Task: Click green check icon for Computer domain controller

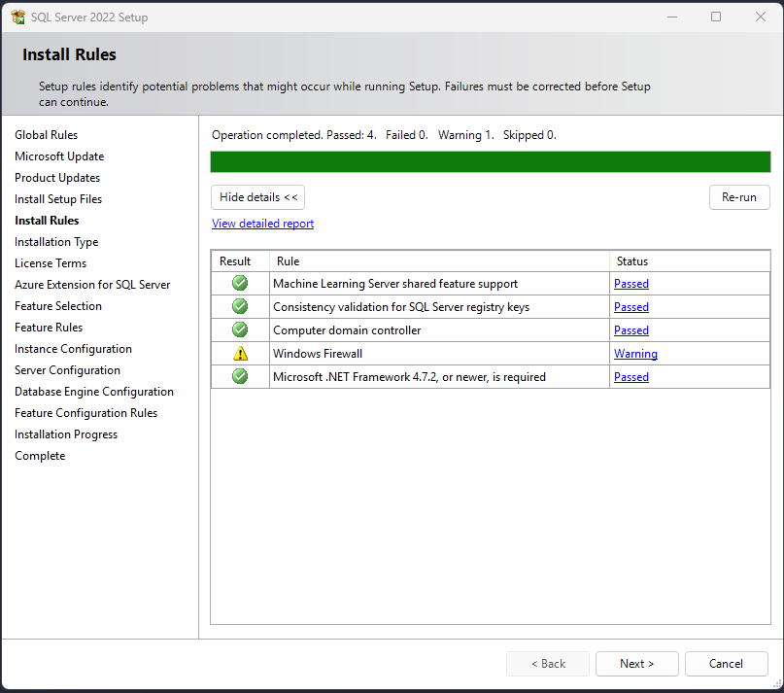Action: pos(240,330)
